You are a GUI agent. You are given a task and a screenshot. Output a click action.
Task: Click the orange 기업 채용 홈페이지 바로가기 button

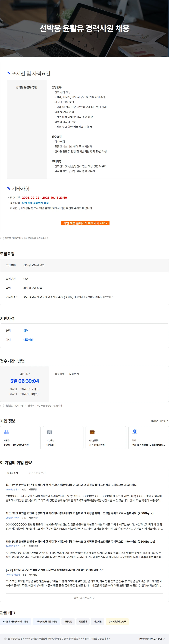[x=85, y=223]
